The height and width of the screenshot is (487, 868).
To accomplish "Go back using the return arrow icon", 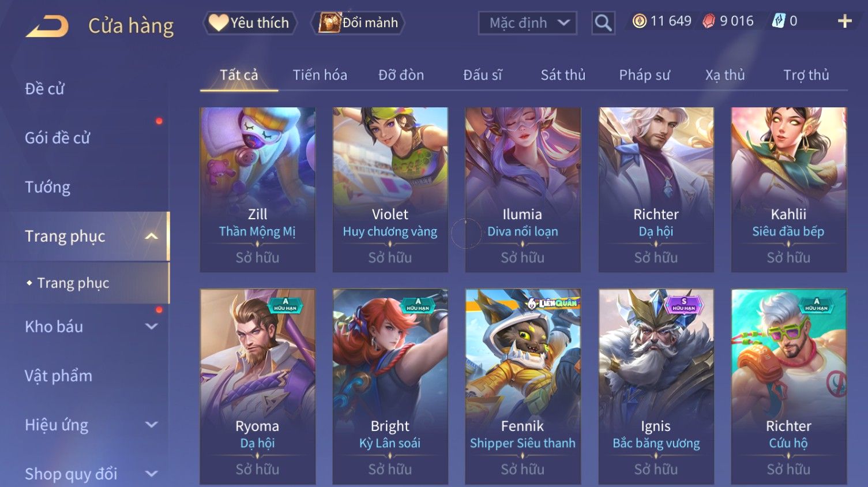I will tap(47, 25).
